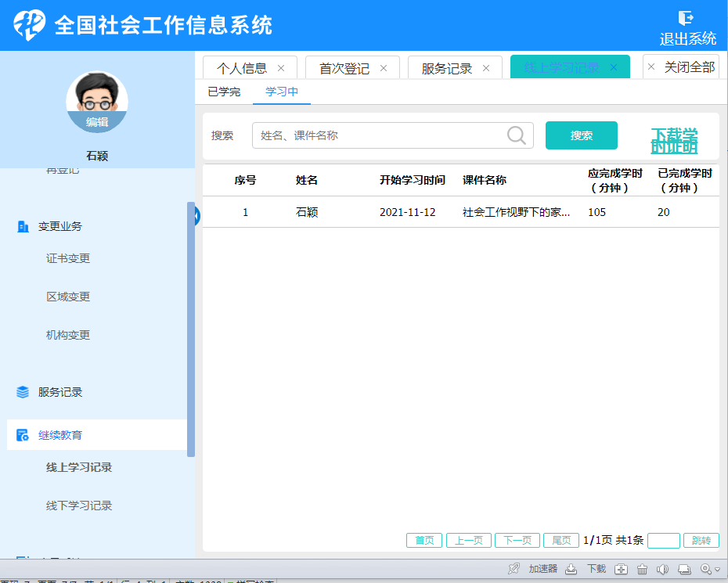Switch to the 个人信息 tab
728x583 pixels.
pyautogui.click(x=241, y=68)
